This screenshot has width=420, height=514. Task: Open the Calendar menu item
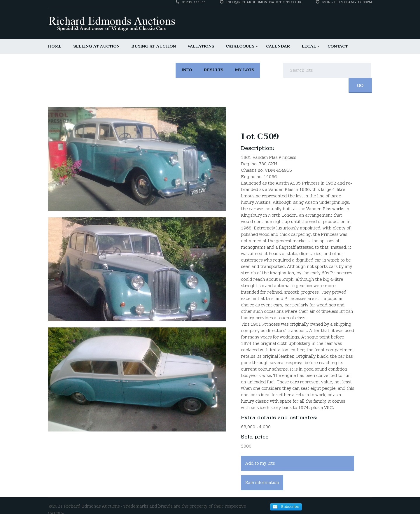click(278, 46)
